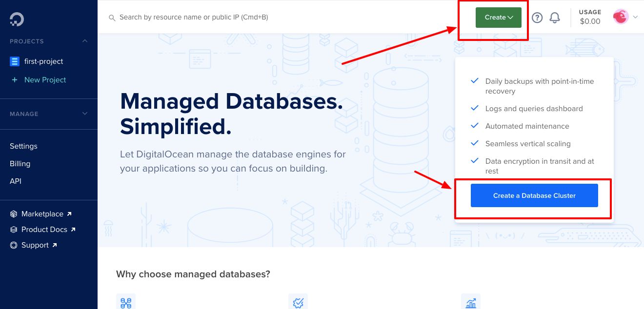Go to Settings in sidebar
Image resolution: width=644 pixels, height=309 pixels.
click(23, 146)
